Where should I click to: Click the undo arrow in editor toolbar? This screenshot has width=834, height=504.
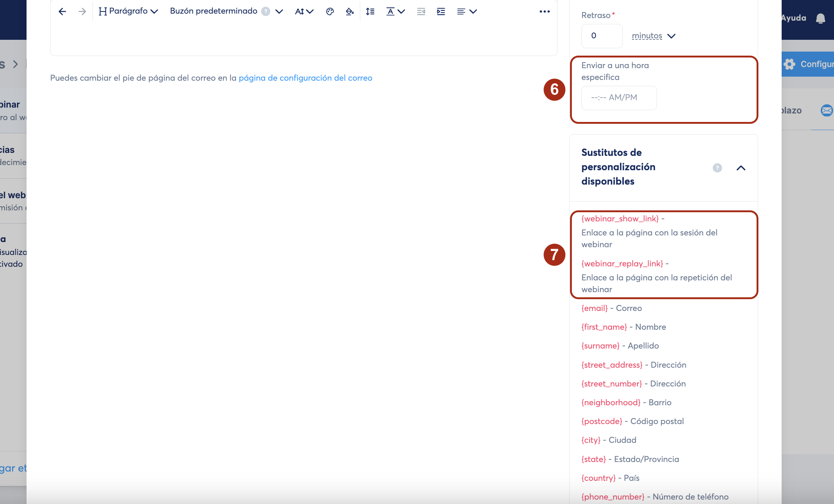(62, 11)
